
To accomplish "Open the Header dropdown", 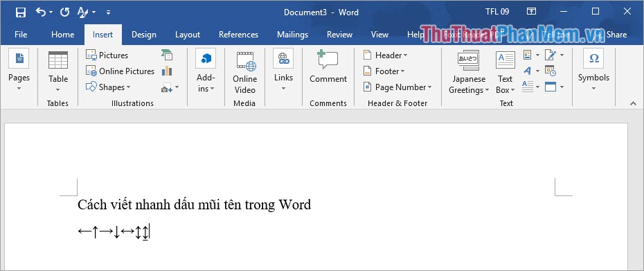I will [x=385, y=55].
